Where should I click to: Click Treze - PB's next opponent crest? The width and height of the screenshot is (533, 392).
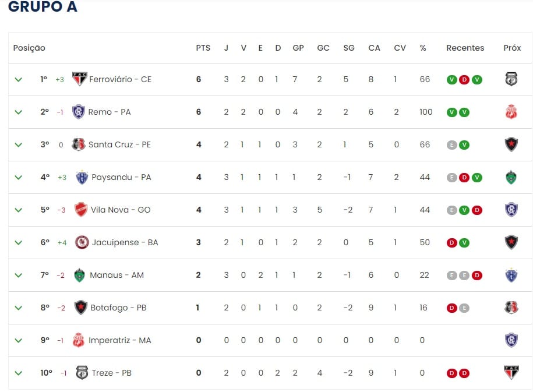[511, 373]
